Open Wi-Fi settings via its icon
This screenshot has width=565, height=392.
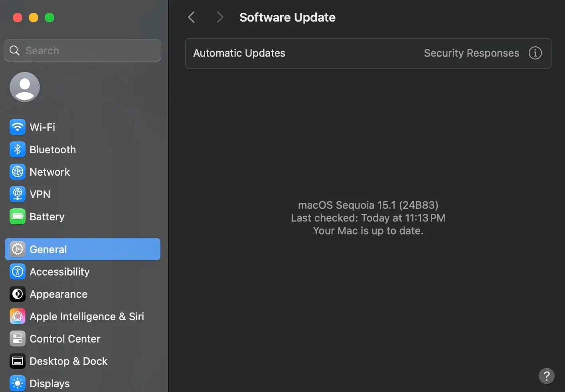[17, 127]
